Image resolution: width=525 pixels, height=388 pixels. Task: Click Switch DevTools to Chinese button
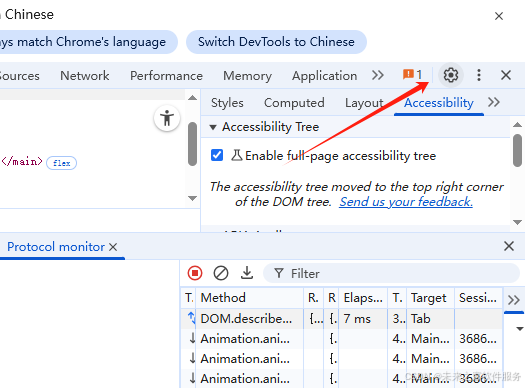point(276,42)
